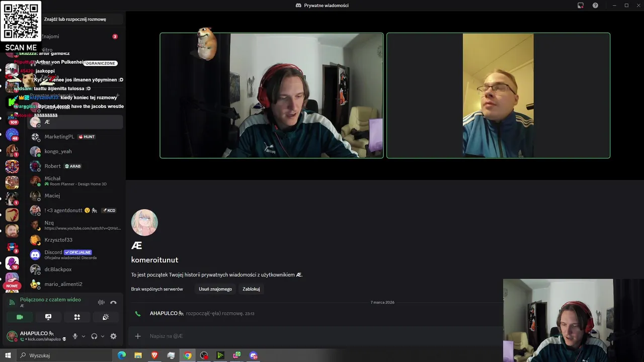The image size is (644, 362).
Task: Click the 'Zablokuj' button
Action: 251,289
